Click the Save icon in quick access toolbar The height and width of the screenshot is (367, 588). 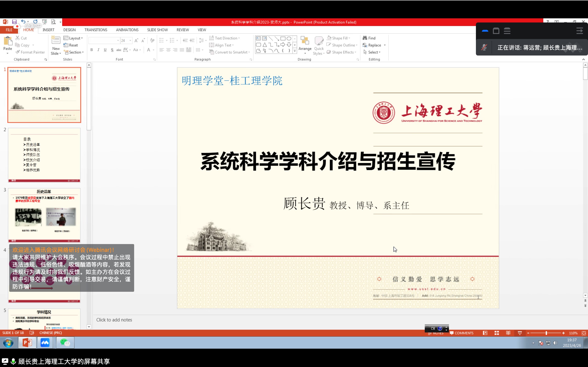pyautogui.click(x=14, y=22)
